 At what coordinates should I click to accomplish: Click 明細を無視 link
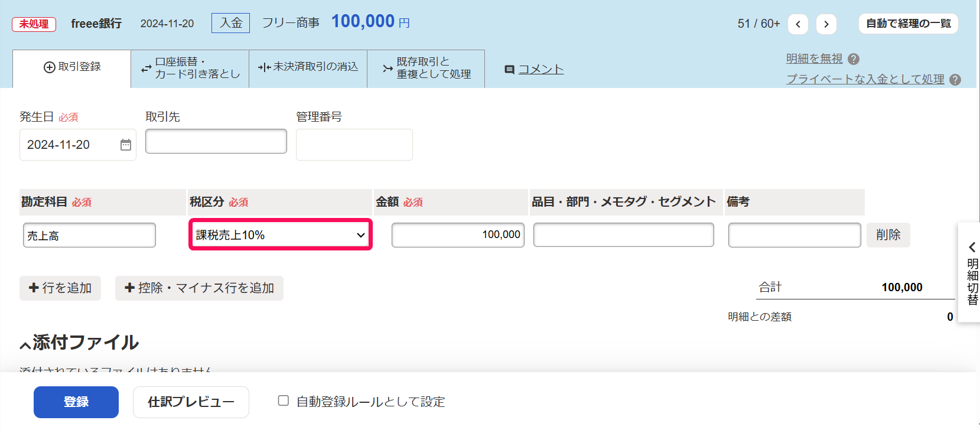(x=814, y=59)
